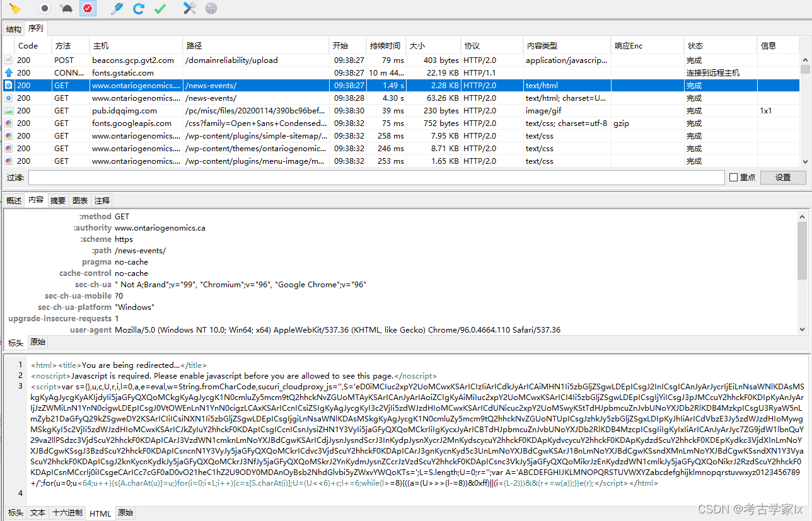
Task: Select the beacons.gcp.gvt2.com POST request row
Action: pyautogui.click(x=402, y=60)
